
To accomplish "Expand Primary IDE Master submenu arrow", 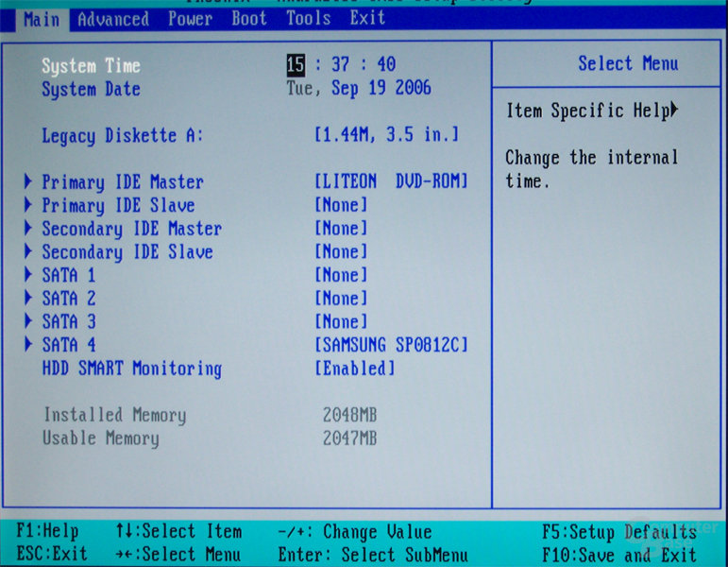I will 28,180.
